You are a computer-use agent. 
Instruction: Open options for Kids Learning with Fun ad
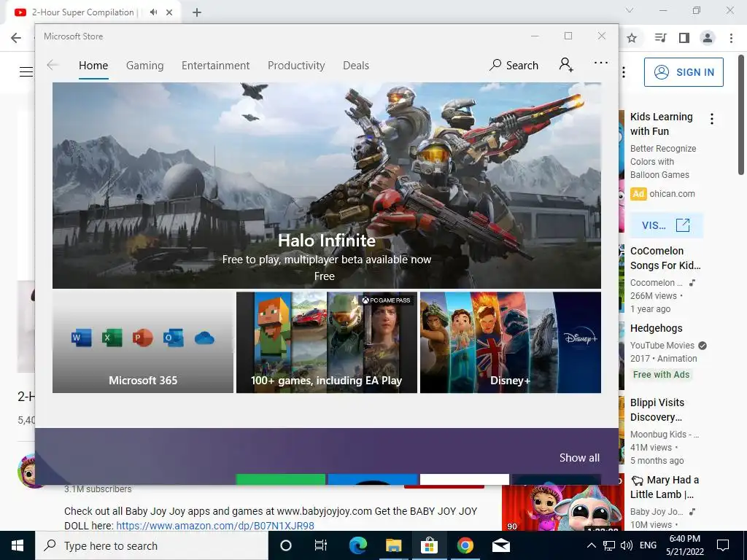click(712, 119)
